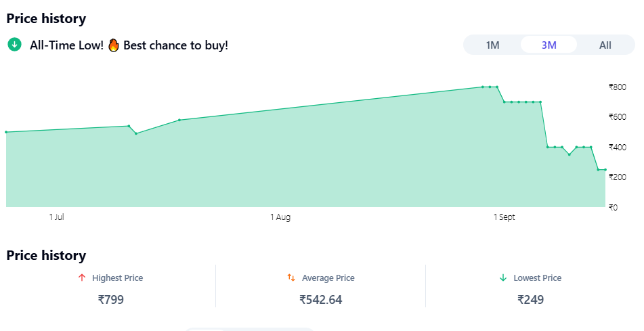Click the 1 Jul axis label
Screen dimensions: 644x331
click(56, 217)
